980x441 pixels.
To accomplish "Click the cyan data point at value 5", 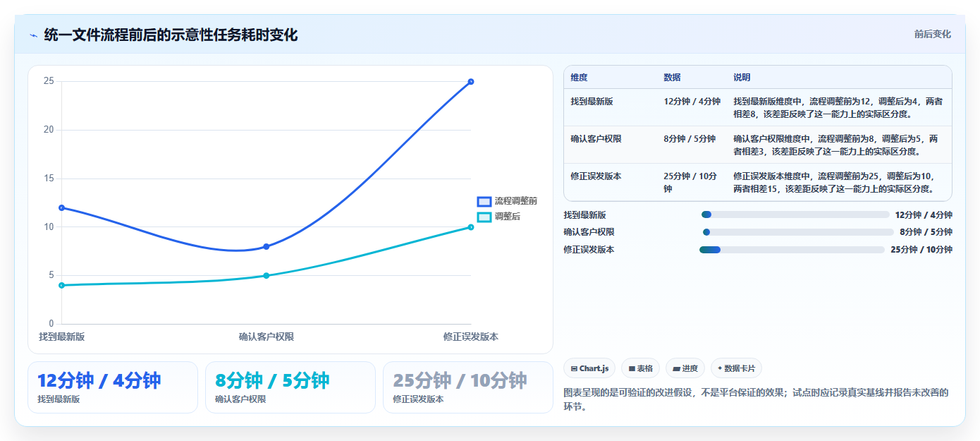I will point(267,276).
